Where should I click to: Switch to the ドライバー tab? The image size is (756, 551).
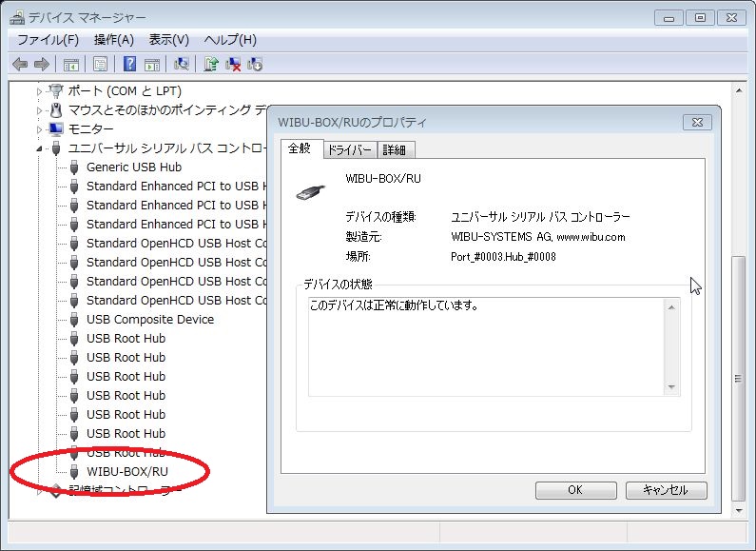tap(350, 150)
